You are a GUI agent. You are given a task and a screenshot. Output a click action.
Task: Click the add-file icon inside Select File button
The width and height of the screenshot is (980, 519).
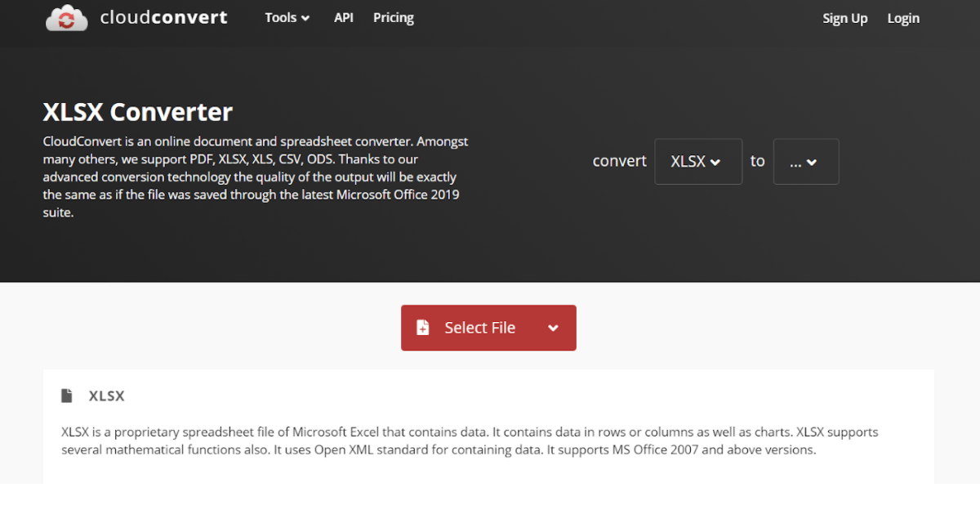(422, 327)
